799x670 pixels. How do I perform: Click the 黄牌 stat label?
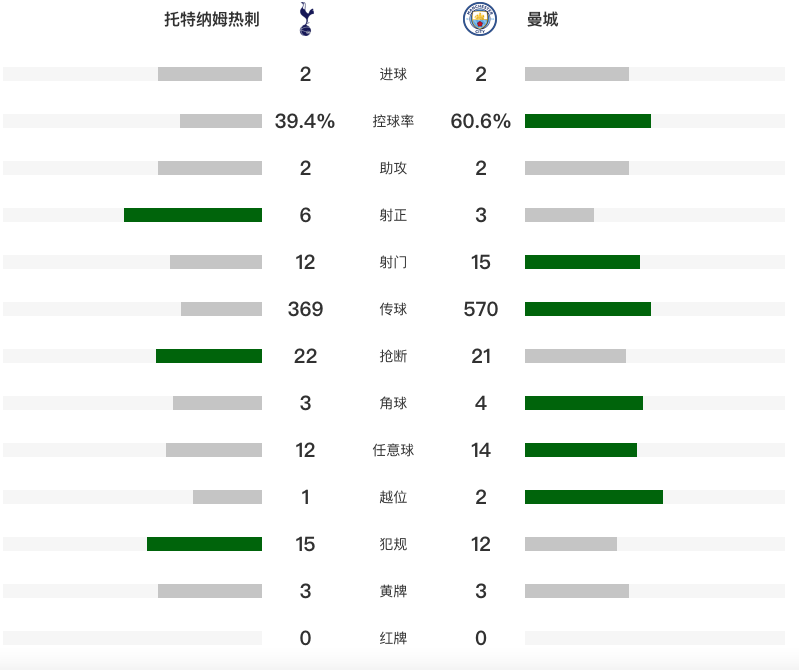(x=393, y=591)
